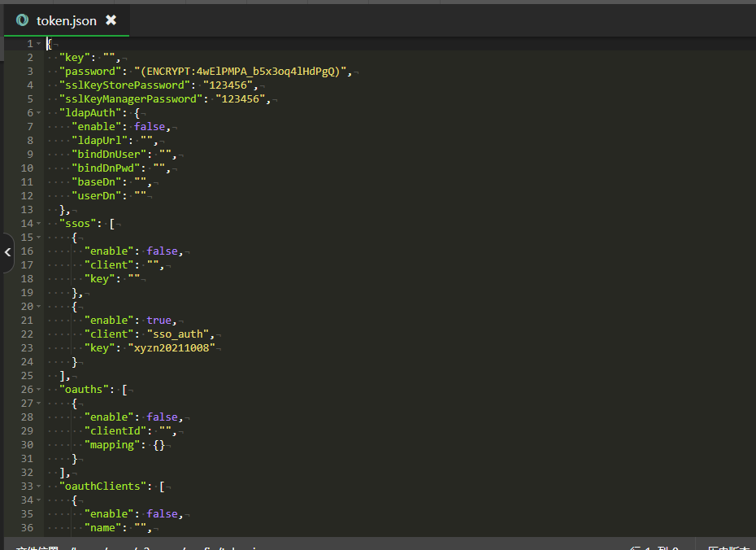The width and height of the screenshot is (756, 550).
Task: Expand the hidden left side panel
Action: coord(7,252)
